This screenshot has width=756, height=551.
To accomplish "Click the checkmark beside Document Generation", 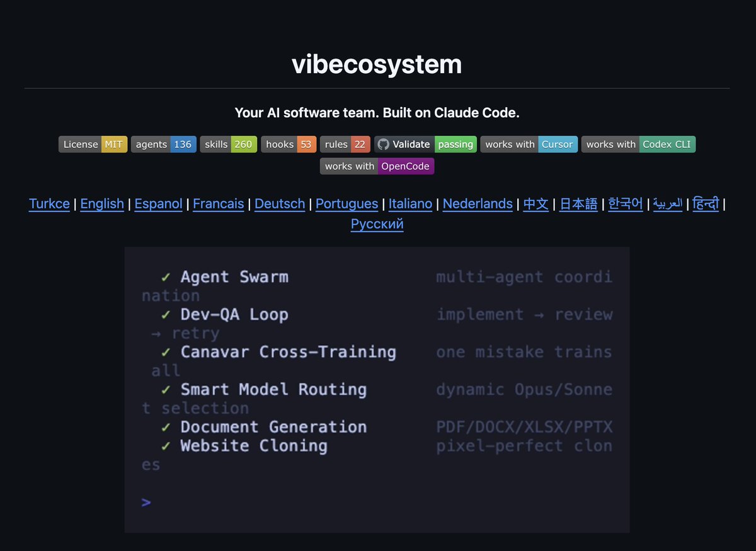I will 166,427.
